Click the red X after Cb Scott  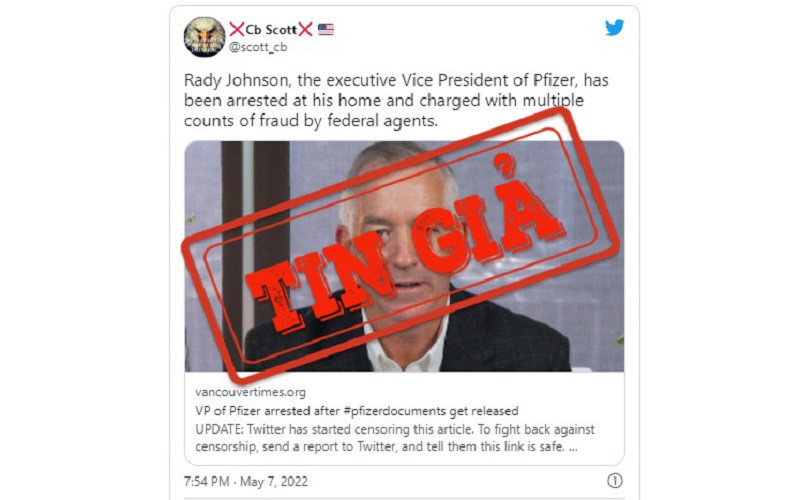(305, 30)
